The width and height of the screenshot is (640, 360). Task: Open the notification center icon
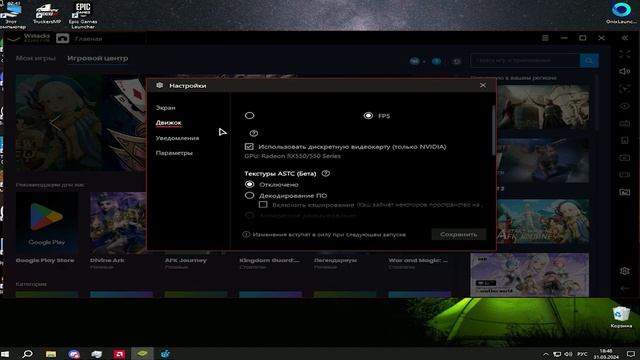coord(631,354)
